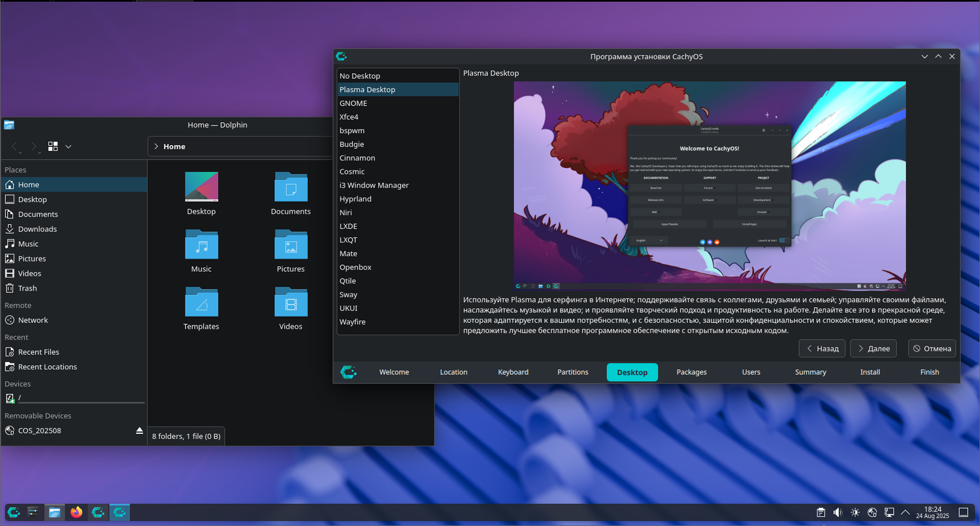Open the Music folder icon in Dolphin's file view
Screen dimensions: 980x526
[x=201, y=244]
